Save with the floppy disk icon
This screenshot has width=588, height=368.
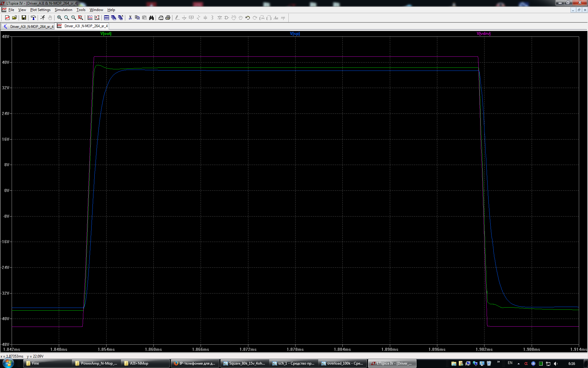tap(24, 18)
